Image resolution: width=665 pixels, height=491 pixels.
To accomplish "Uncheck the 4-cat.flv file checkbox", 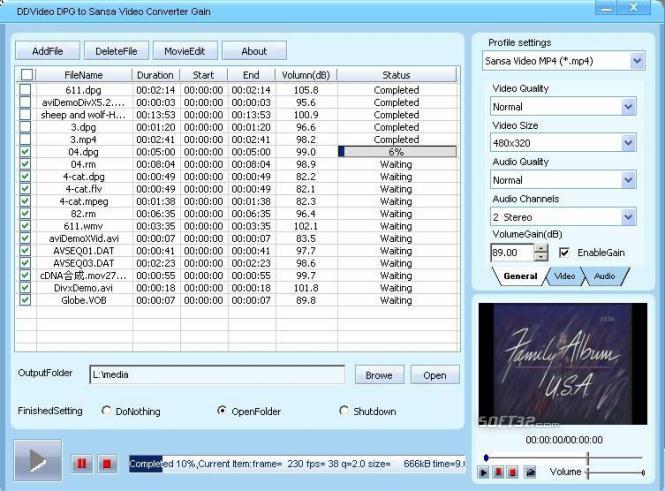I will click(25, 188).
